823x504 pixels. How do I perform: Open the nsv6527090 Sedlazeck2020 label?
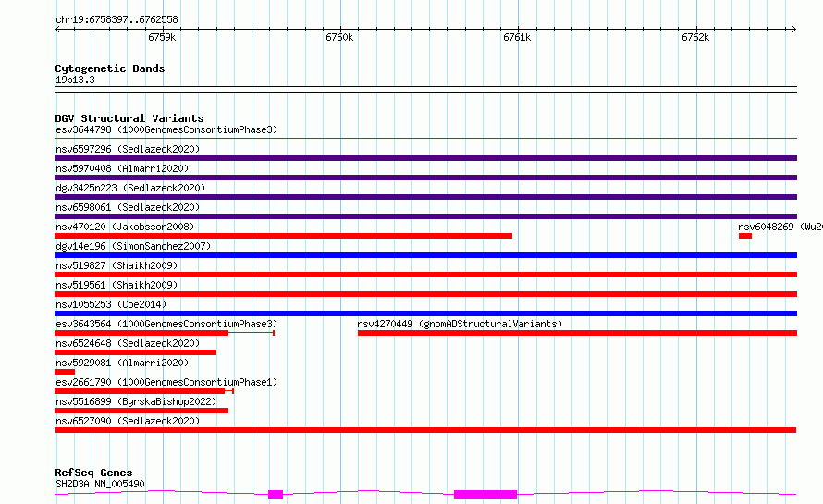coord(128,421)
